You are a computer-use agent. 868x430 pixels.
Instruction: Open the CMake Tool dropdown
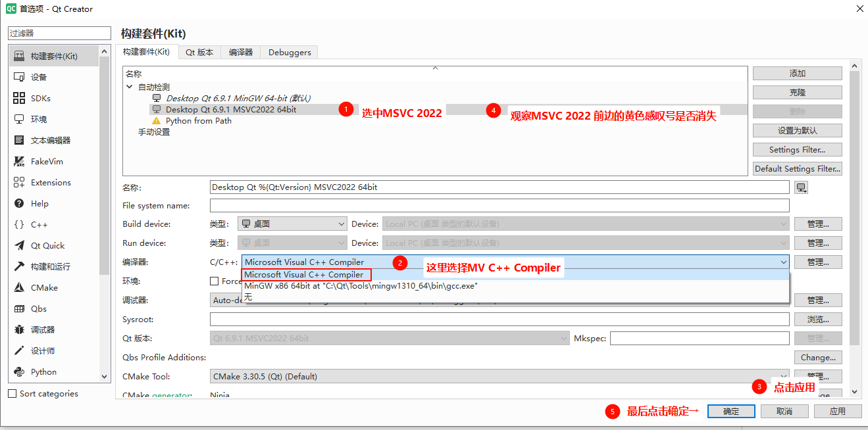pos(499,376)
